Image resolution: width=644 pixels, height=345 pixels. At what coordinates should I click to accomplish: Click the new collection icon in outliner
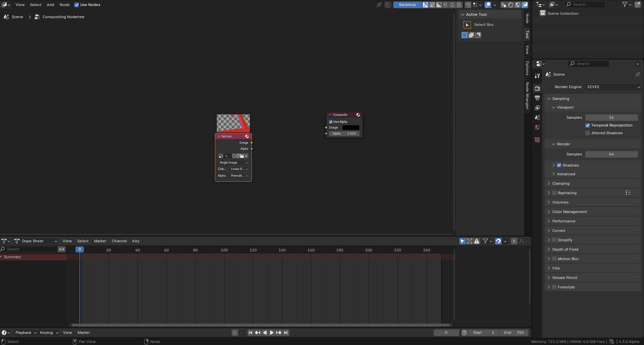pyautogui.click(x=638, y=4)
